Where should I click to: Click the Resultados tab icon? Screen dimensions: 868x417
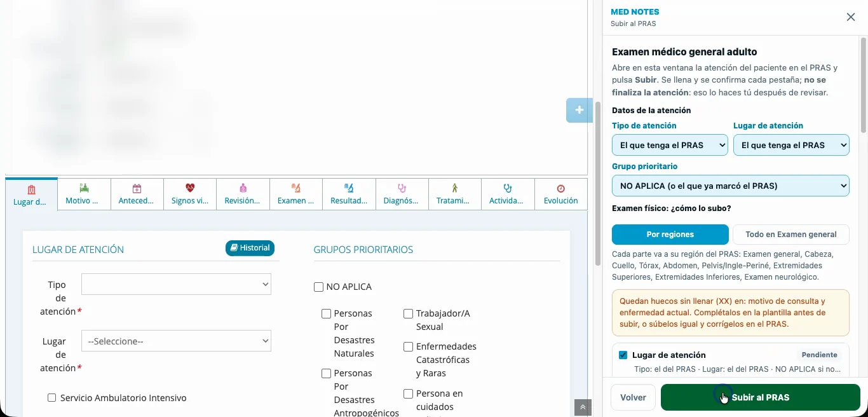pyautogui.click(x=349, y=188)
